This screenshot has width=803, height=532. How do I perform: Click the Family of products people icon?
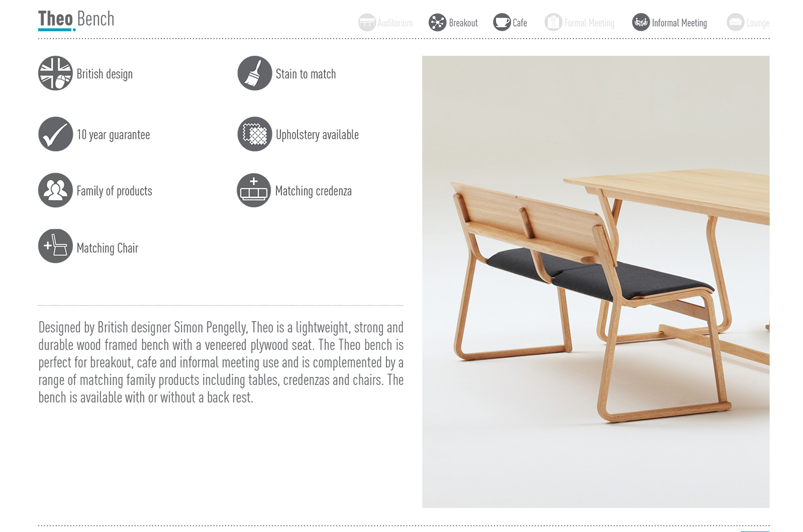[55, 190]
